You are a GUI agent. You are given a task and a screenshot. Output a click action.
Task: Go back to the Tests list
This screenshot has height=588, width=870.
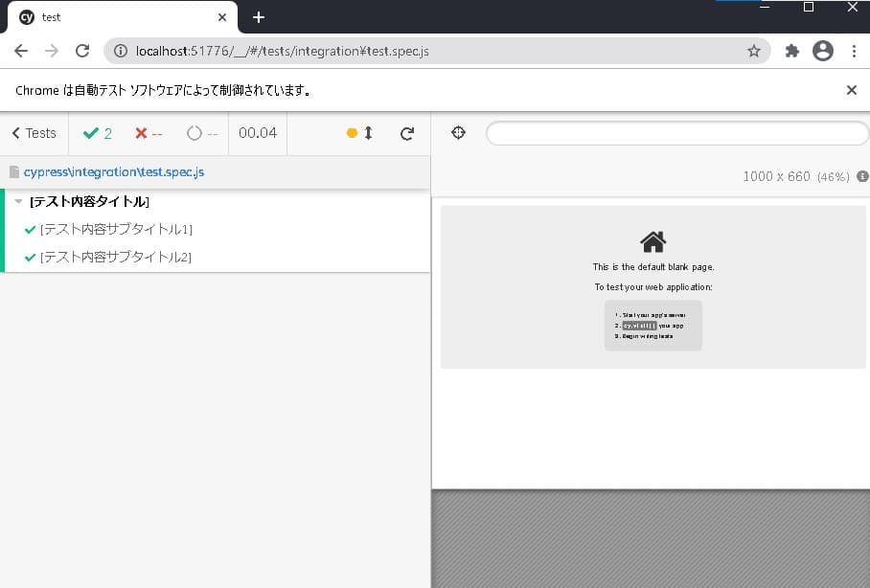(x=34, y=133)
